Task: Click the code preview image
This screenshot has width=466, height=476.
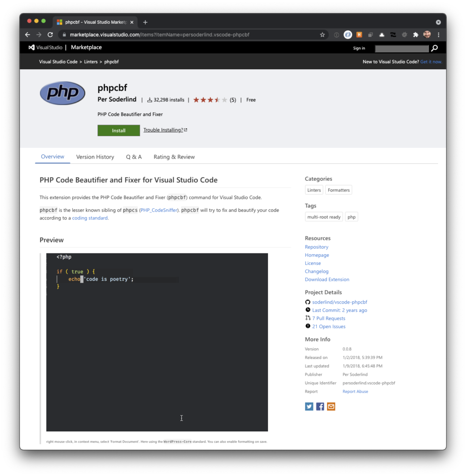Action: [x=157, y=342]
